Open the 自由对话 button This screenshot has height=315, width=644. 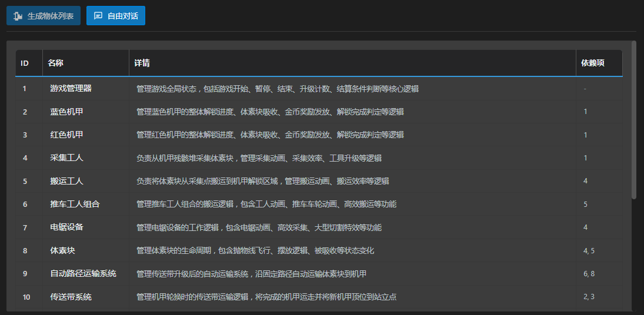pos(115,16)
